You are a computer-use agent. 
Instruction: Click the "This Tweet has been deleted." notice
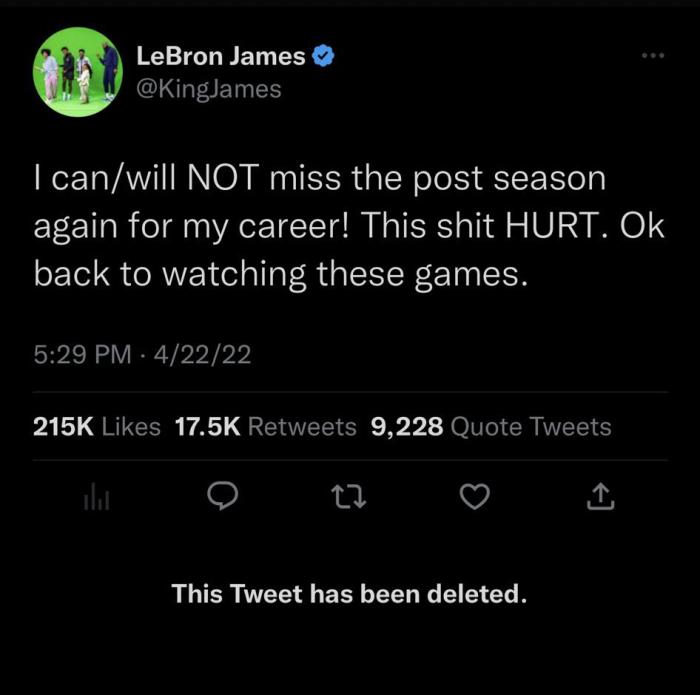tap(349, 594)
